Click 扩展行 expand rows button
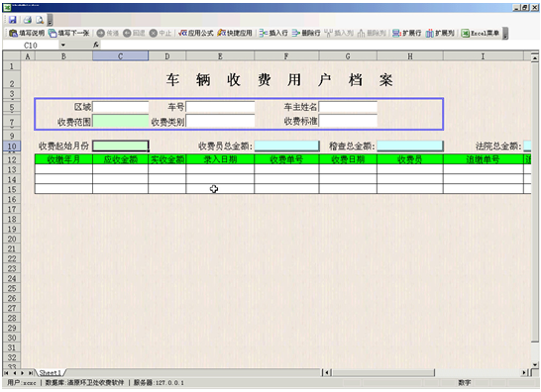Viewport: 541px width, 392px height. pos(407,33)
